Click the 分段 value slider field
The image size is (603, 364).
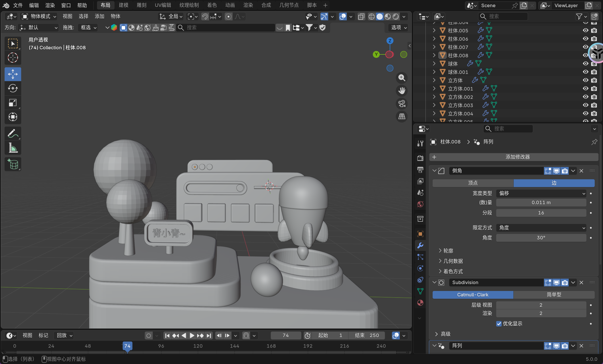(x=541, y=213)
